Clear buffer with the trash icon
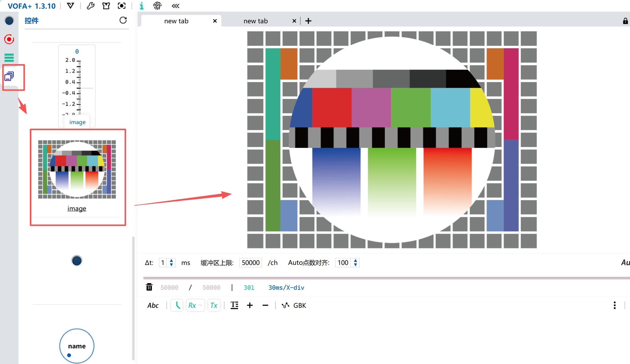The height and width of the screenshot is (364, 630). click(149, 287)
